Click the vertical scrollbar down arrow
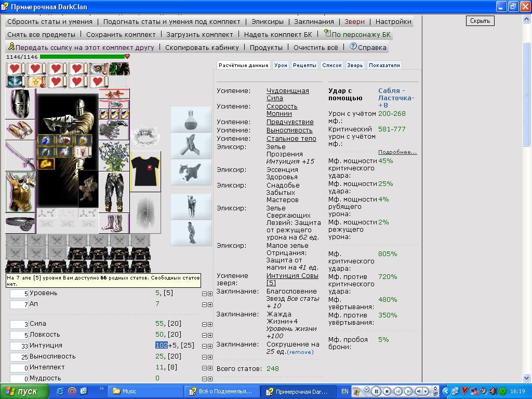 pyautogui.click(x=526, y=378)
